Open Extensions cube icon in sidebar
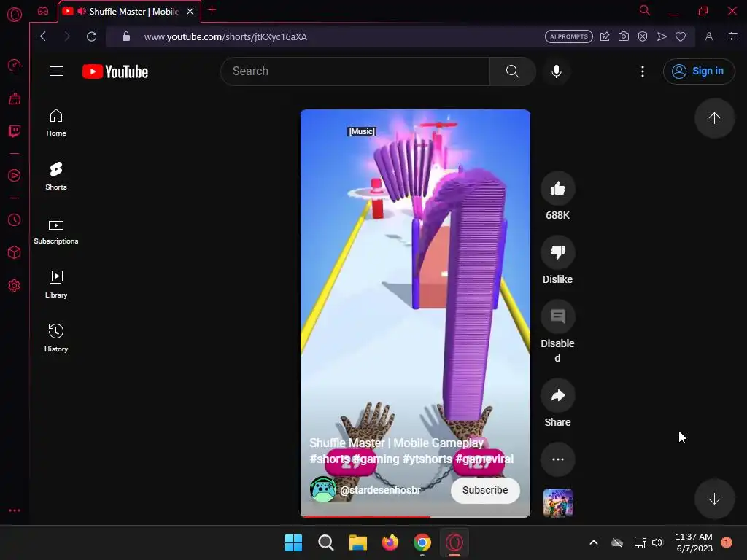 (x=15, y=252)
